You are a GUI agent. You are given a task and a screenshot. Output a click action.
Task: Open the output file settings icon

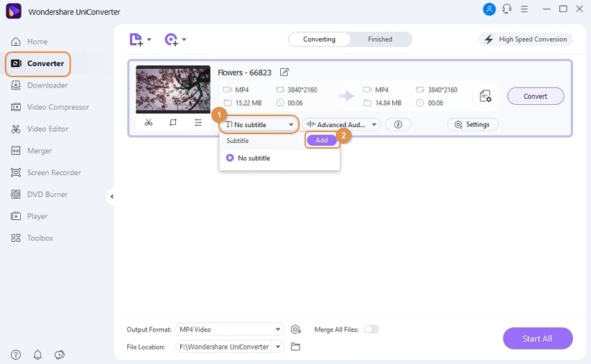(485, 96)
